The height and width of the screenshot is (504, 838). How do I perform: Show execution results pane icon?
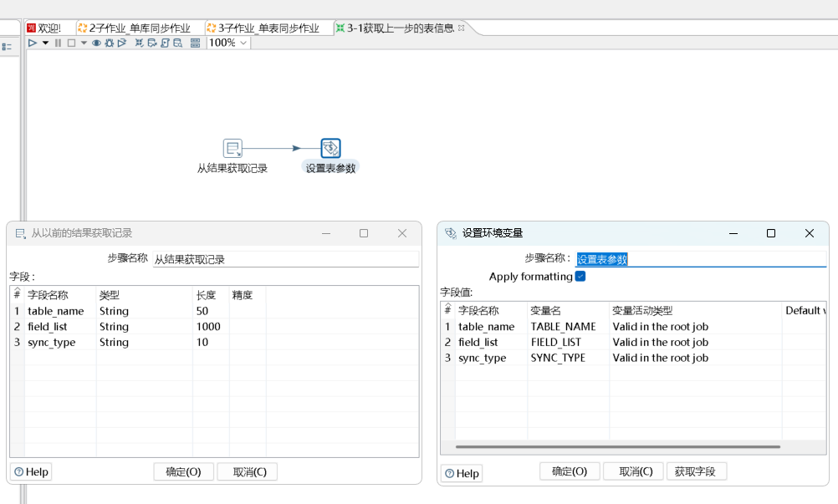[x=195, y=43]
